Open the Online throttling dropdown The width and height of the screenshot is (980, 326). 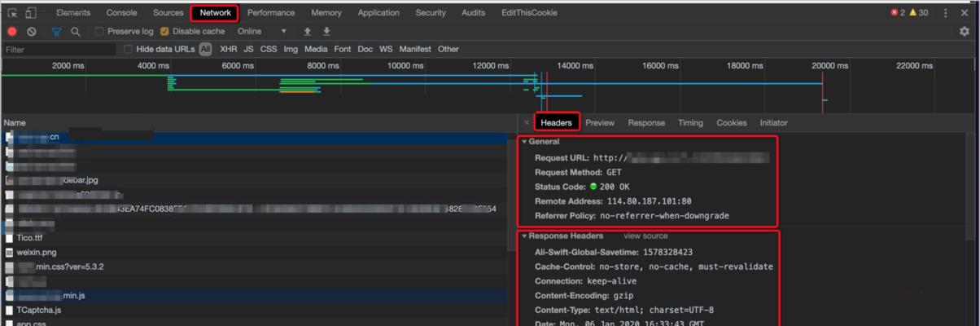coord(262,32)
